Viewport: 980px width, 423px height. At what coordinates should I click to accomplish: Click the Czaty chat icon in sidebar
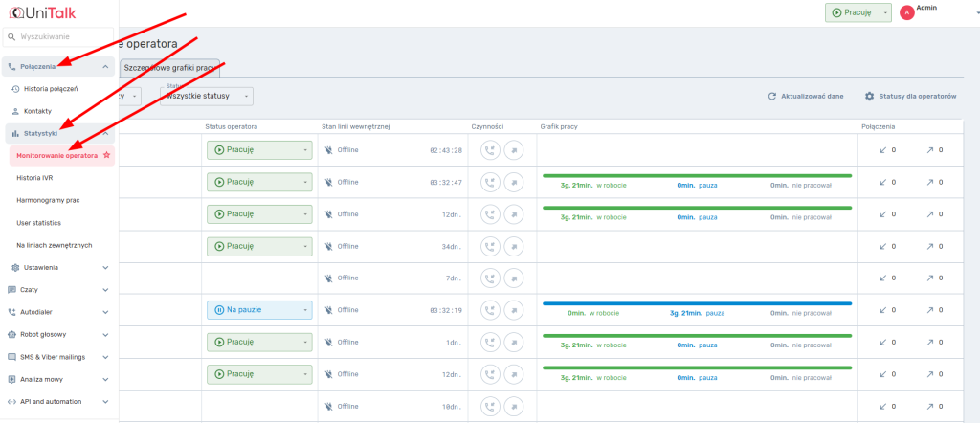tap(11, 289)
